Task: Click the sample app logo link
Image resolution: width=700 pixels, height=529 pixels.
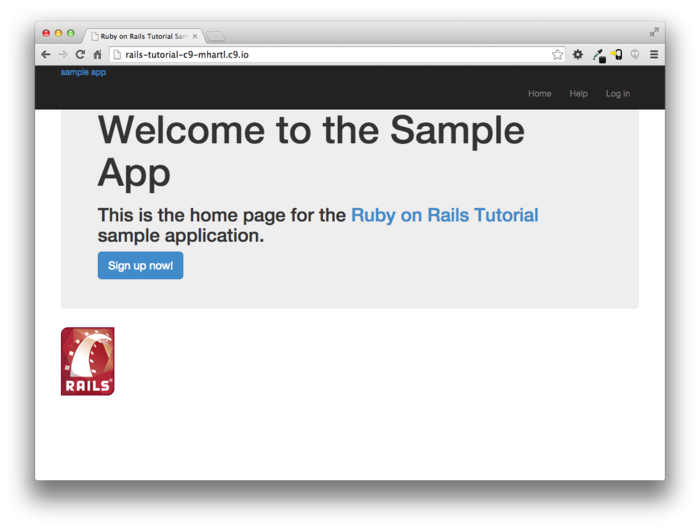Action: click(83, 72)
